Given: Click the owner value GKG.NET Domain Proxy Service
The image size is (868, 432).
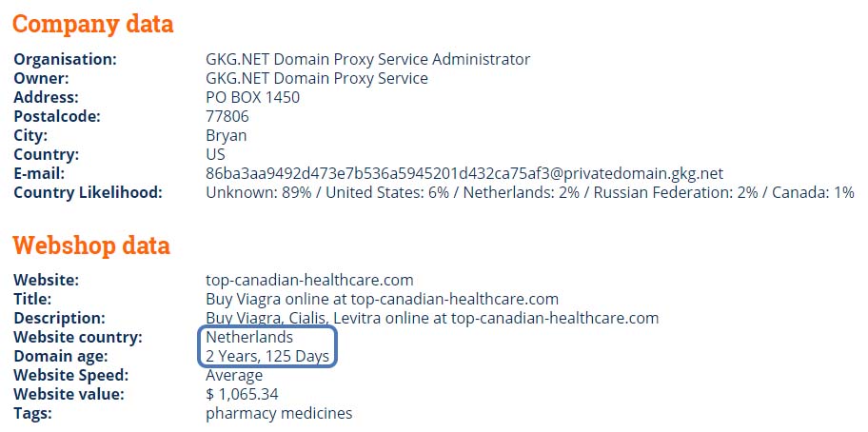Looking at the screenshot, I should click(x=317, y=79).
